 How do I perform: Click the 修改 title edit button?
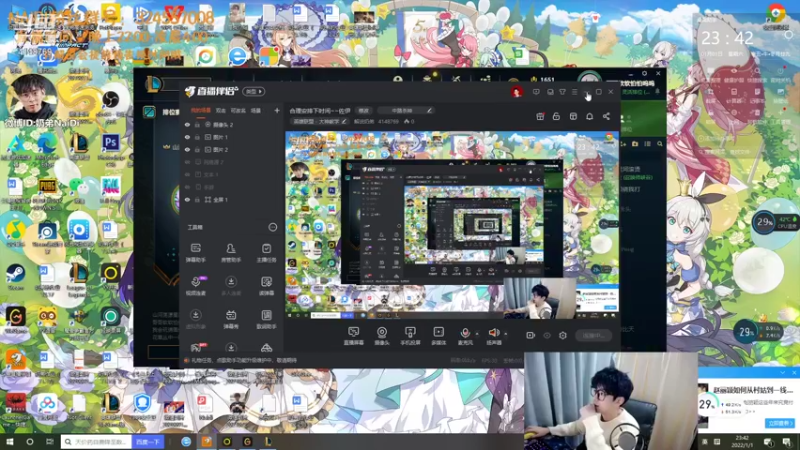(x=363, y=110)
